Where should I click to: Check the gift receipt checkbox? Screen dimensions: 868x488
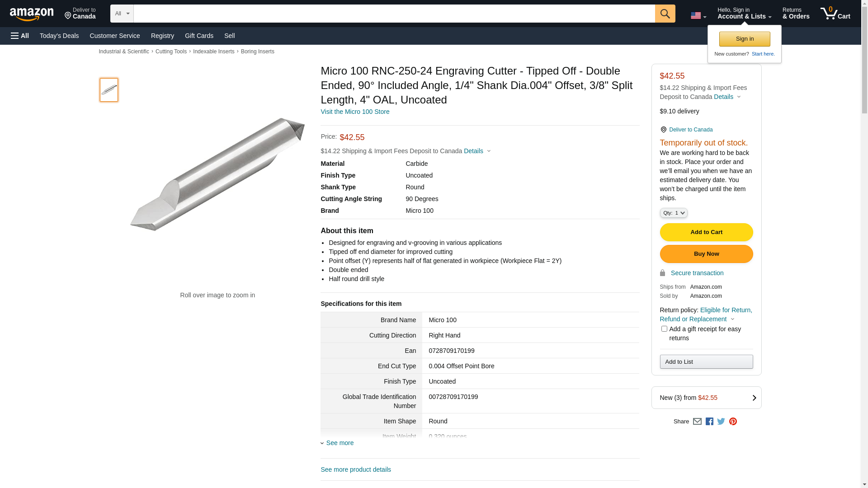tap(664, 329)
